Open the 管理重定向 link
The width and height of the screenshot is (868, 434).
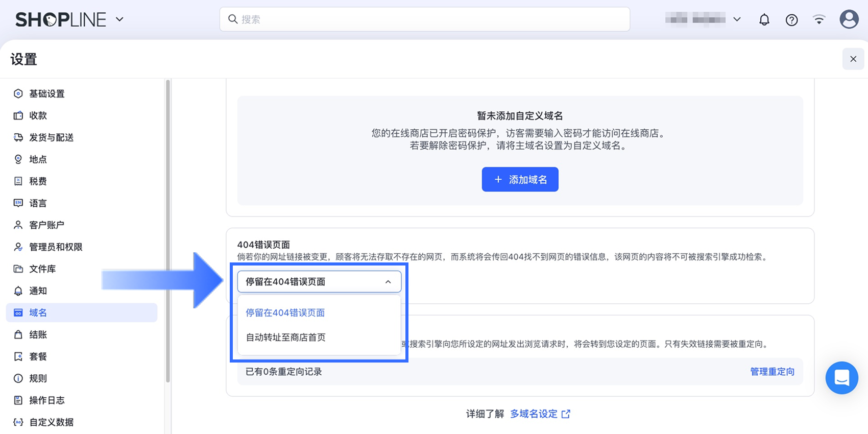pos(772,372)
